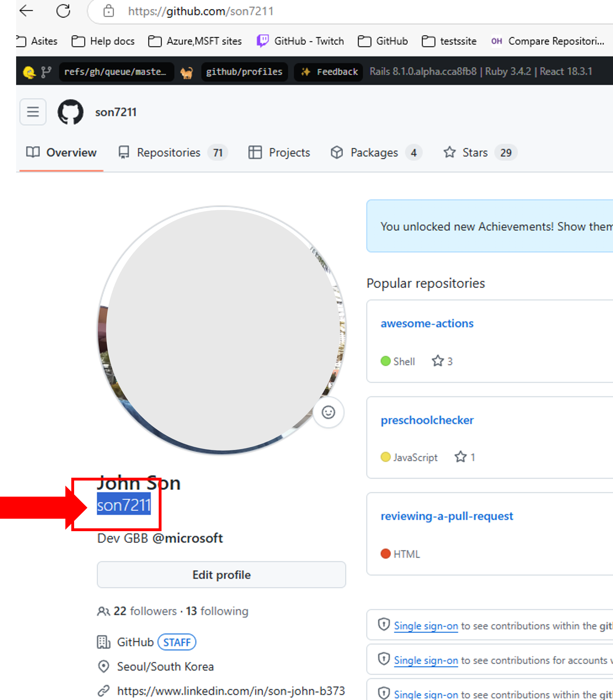Click the shield icon beside first Single sign-on
This screenshot has width=613, height=700.
384,624
